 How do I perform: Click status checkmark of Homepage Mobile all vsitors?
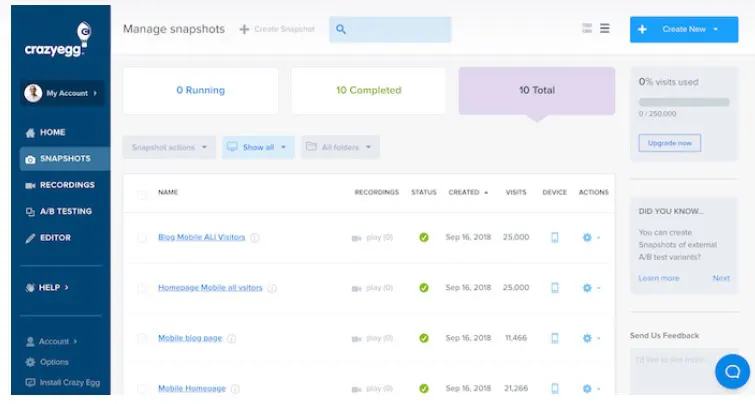click(x=424, y=288)
